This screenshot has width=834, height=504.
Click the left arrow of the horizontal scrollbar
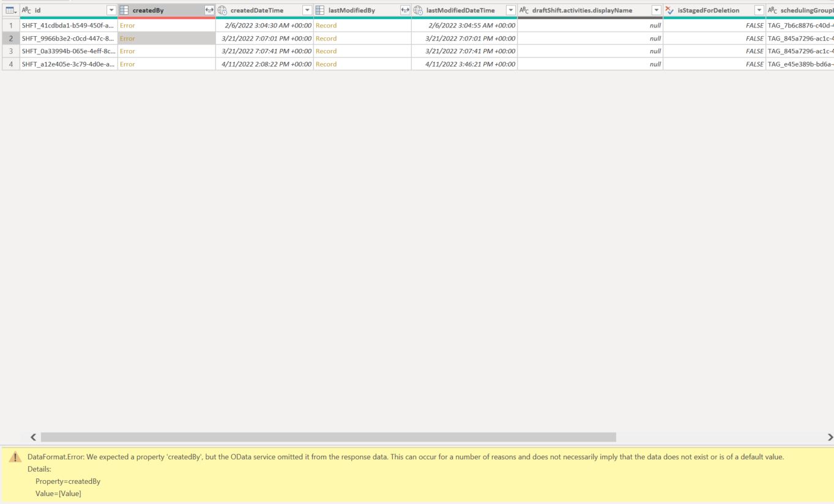tap(34, 437)
